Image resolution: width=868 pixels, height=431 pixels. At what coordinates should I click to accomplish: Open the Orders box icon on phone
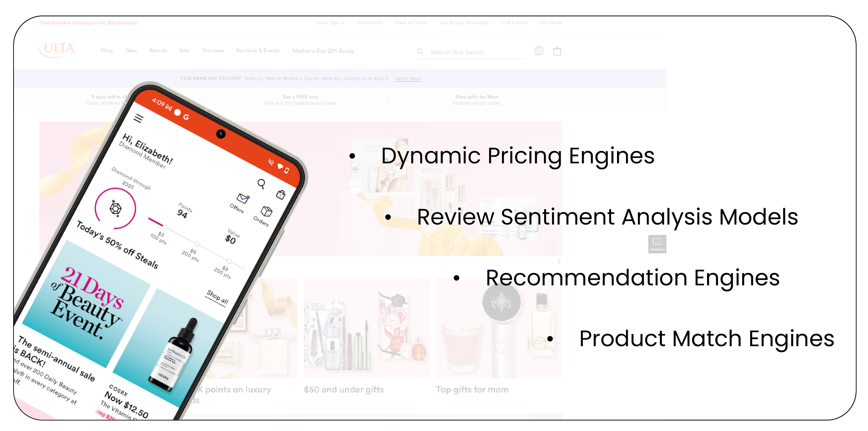[x=266, y=211]
